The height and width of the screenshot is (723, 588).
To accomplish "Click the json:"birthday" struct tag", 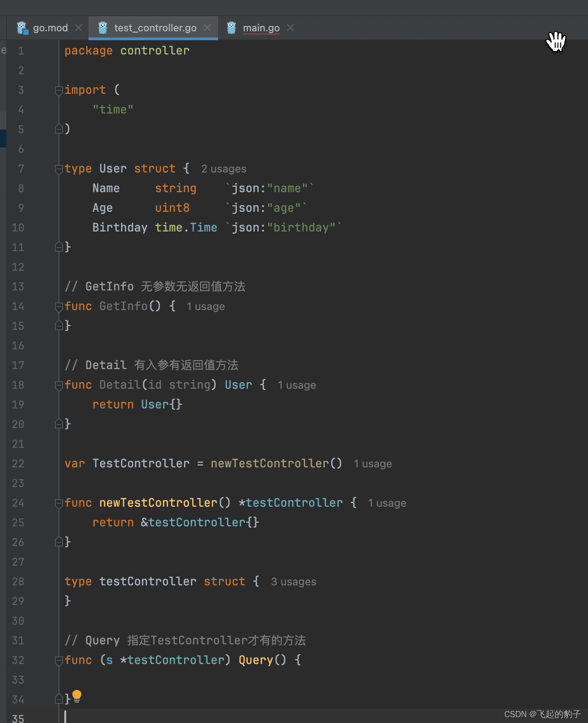I will point(283,227).
